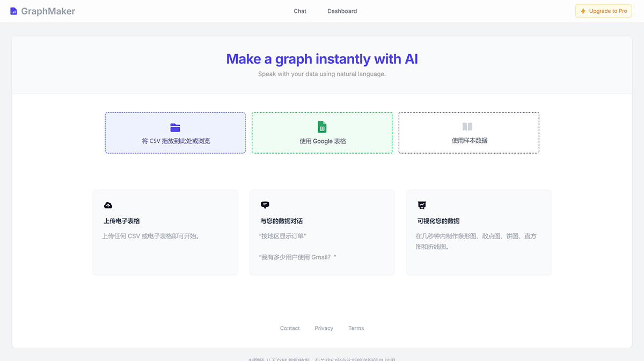Image resolution: width=644 pixels, height=361 pixels.
Task: Select the green Google Sheets spreadsheet icon
Action: (x=322, y=127)
